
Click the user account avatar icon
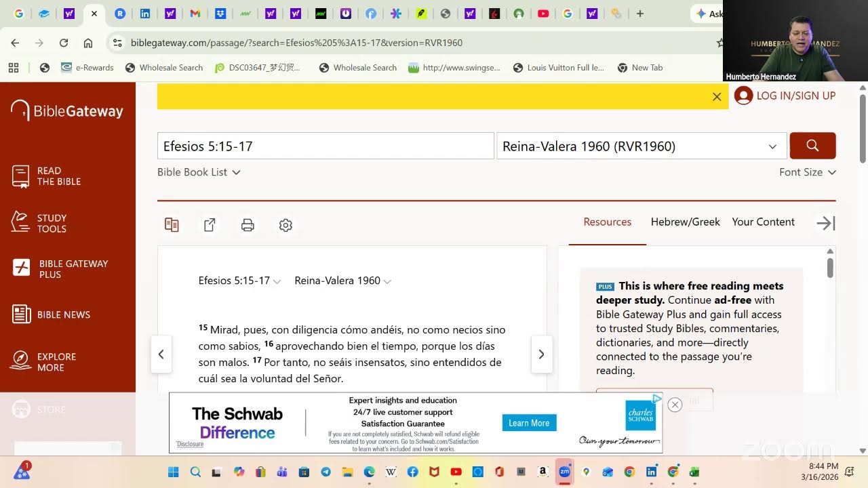click(744, 96)
